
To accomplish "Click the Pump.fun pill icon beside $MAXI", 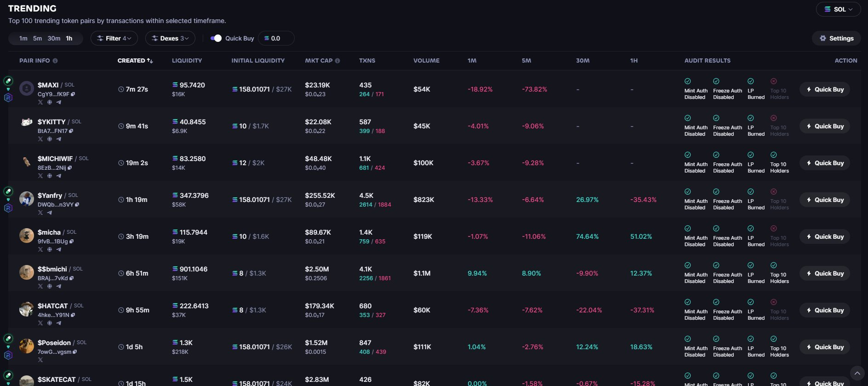I will coord(8,81).
